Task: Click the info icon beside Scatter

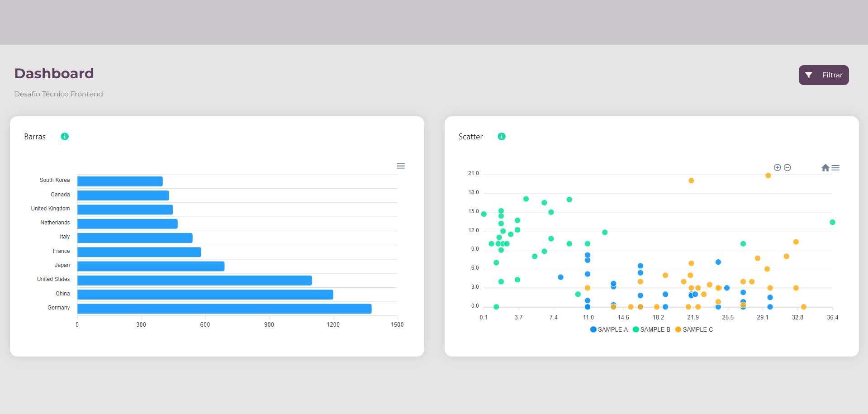Action: (502, 137)
